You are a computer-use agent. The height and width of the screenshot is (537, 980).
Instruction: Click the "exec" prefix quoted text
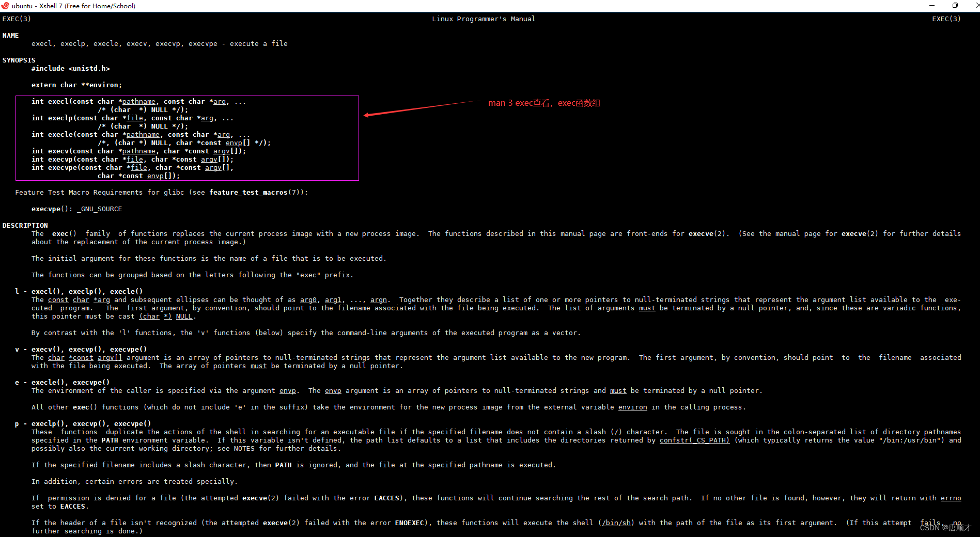[x=308, y=275]
